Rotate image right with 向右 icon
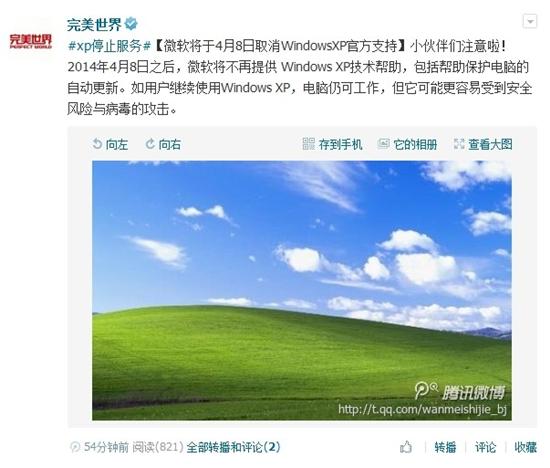 150,144
